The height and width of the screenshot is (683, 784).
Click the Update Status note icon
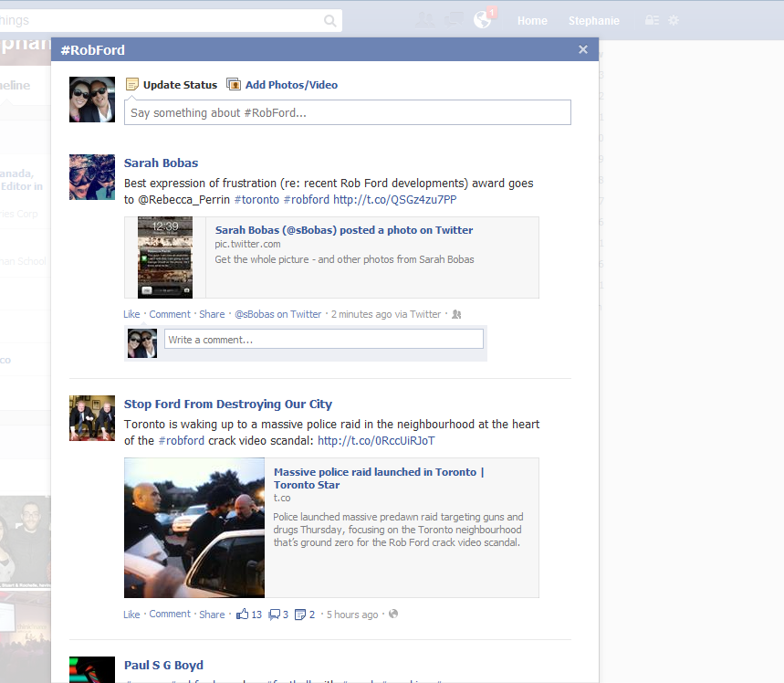coord(132,85)
